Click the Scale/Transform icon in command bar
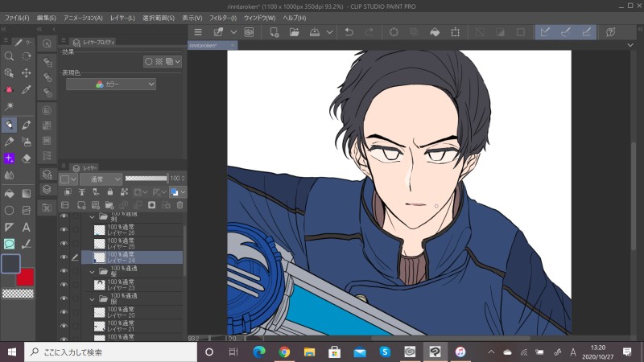 tap(455, 32)
